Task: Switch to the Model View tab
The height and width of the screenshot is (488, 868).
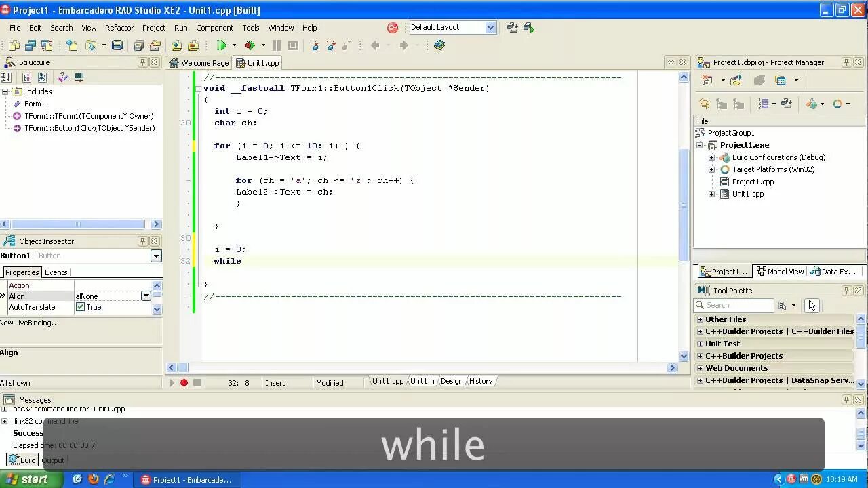Action: (780, 272)
